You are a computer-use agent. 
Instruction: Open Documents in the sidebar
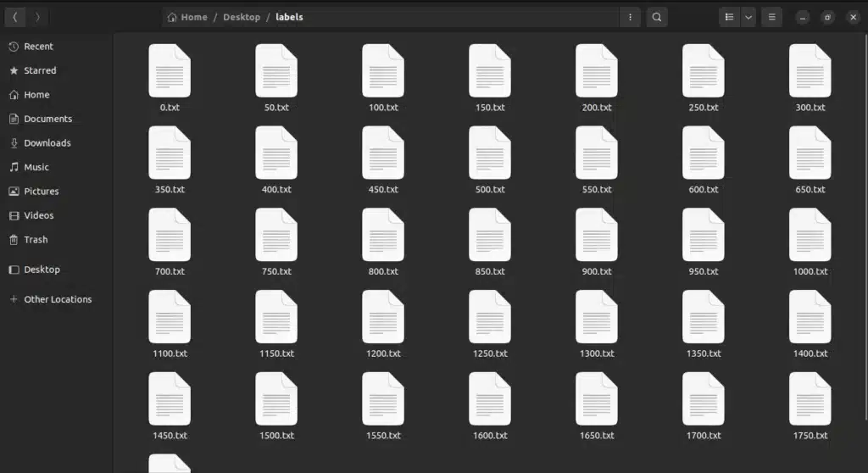pyautogui.click(x=57, y=119)
